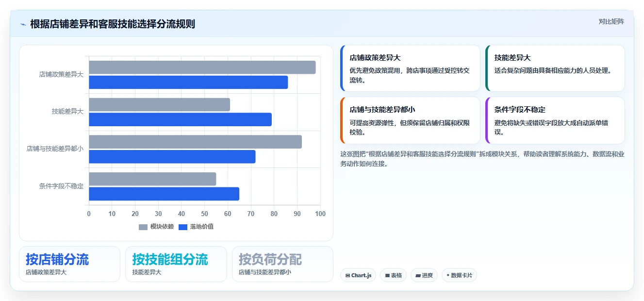Click the summary paragraph starting 这张图把

coord(482,159)
